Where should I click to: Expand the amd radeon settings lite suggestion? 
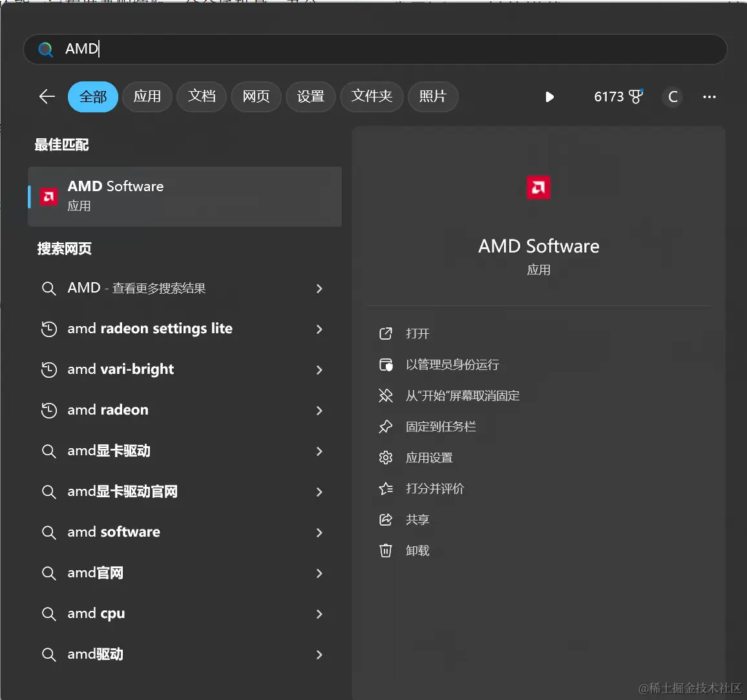click(x=319, y=329)
